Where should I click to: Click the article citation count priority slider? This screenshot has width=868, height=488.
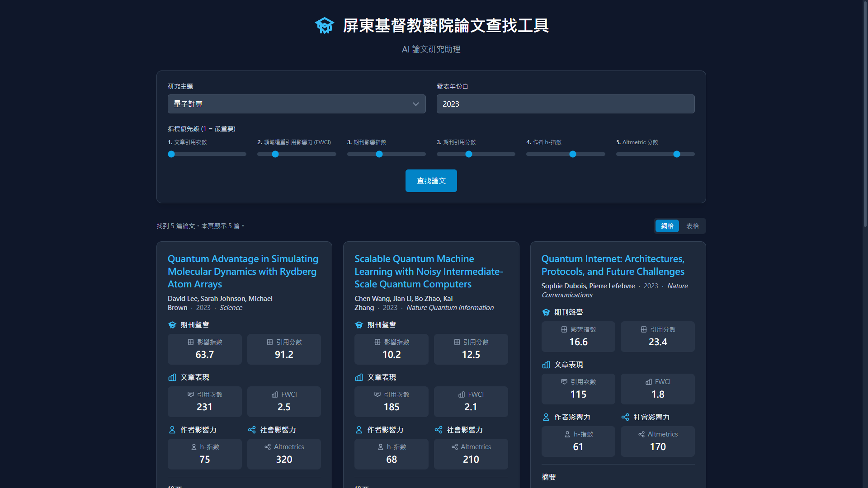171,154
